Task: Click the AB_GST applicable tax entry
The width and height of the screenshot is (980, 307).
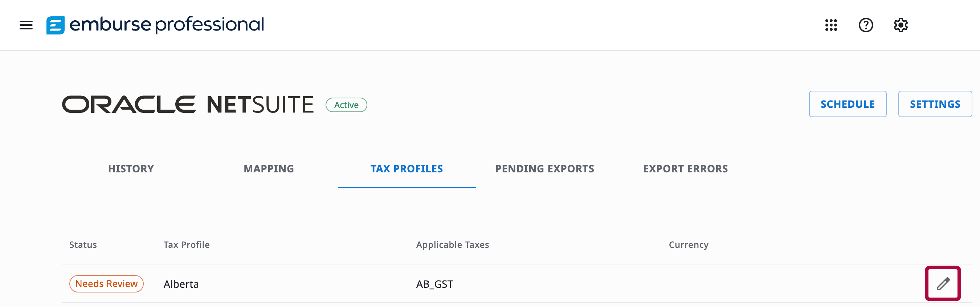Action: click(434, 284)
